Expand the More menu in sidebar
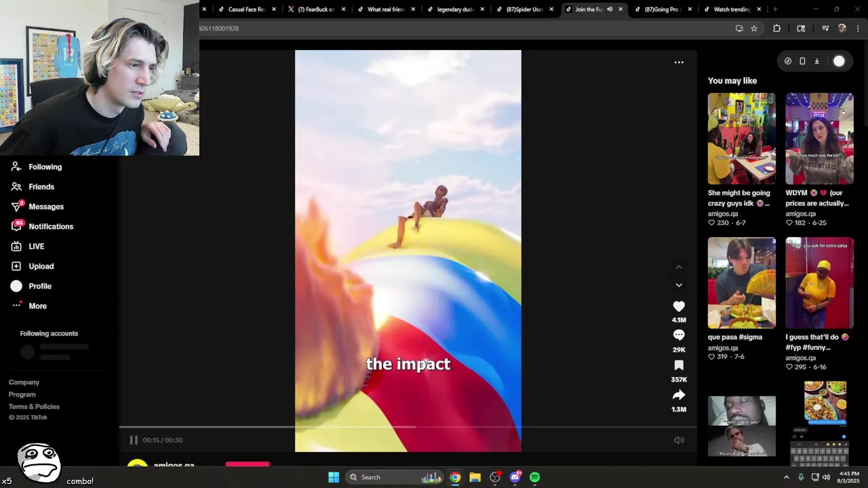 tap(37, 306)
